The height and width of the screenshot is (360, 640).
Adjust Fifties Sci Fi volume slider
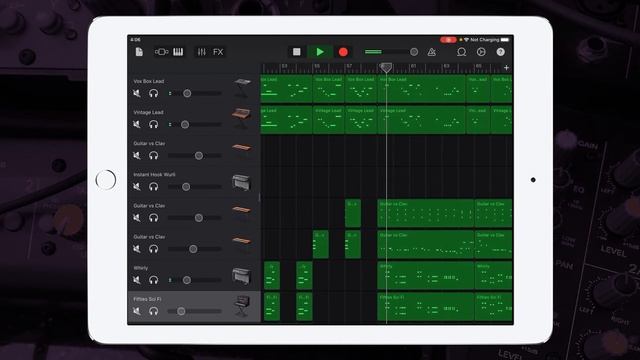click(x=195, y=311)
